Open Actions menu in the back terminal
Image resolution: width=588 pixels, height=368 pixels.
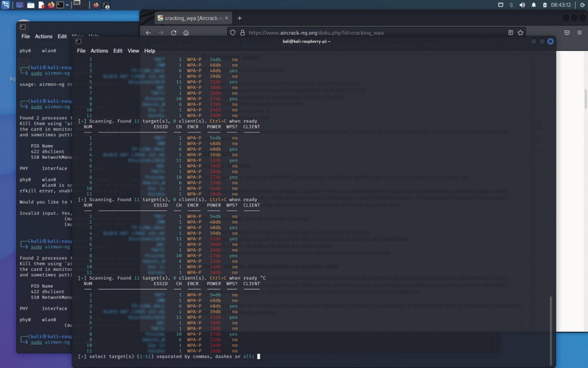[x=44, y=36]
